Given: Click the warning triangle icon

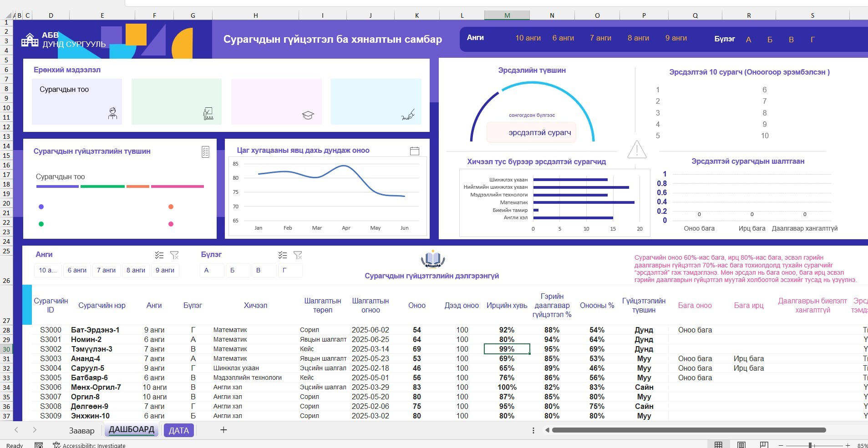Looking at the screenshot, I should point(637,149).
